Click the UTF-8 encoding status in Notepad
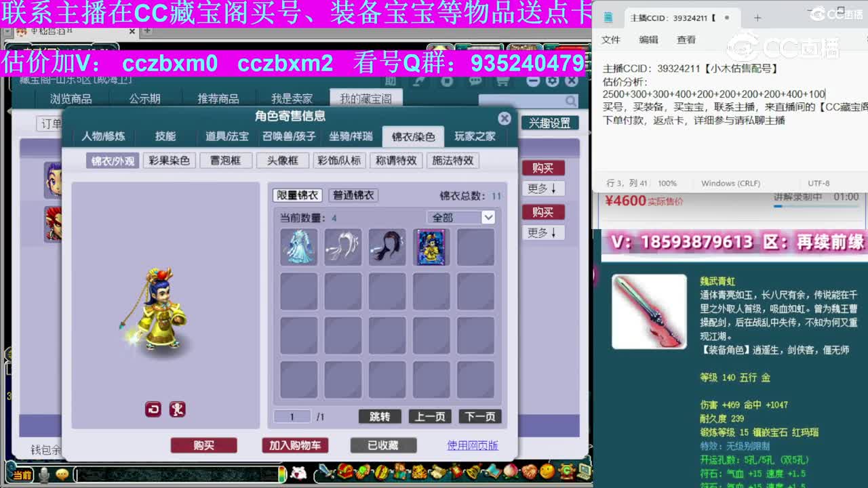The width and height of the screenshot is (868, 488). [818, 183]
